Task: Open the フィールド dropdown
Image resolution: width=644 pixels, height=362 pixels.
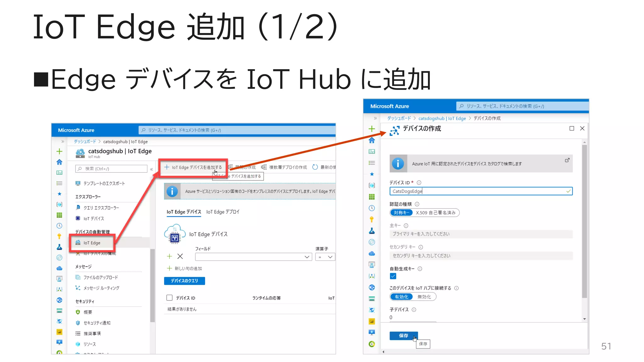Action: click(253, 257)
